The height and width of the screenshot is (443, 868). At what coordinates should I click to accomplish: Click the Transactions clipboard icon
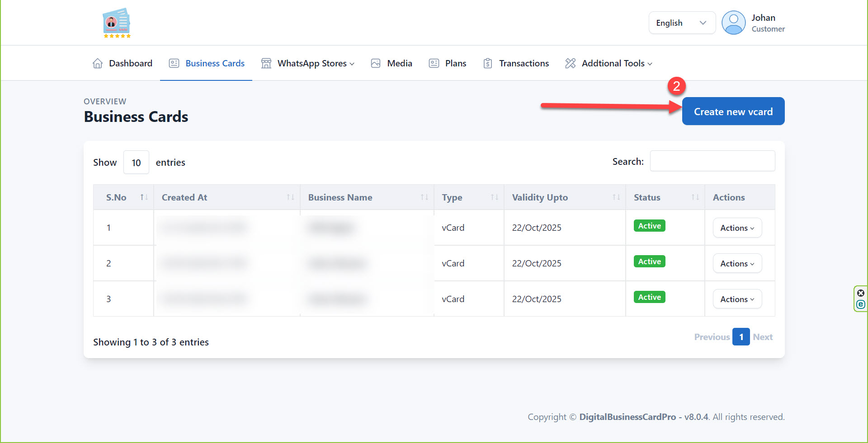tap(487, 63)
